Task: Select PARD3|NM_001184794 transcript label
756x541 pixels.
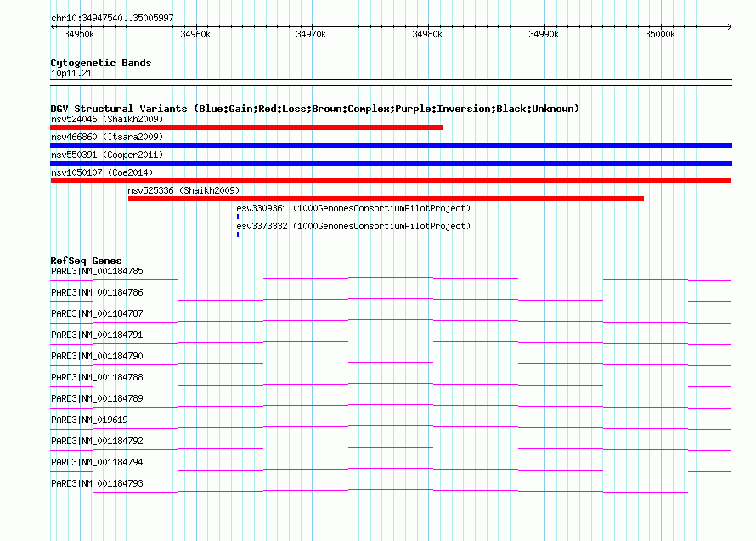Action: pyautogui.click(x=97, y=462)
